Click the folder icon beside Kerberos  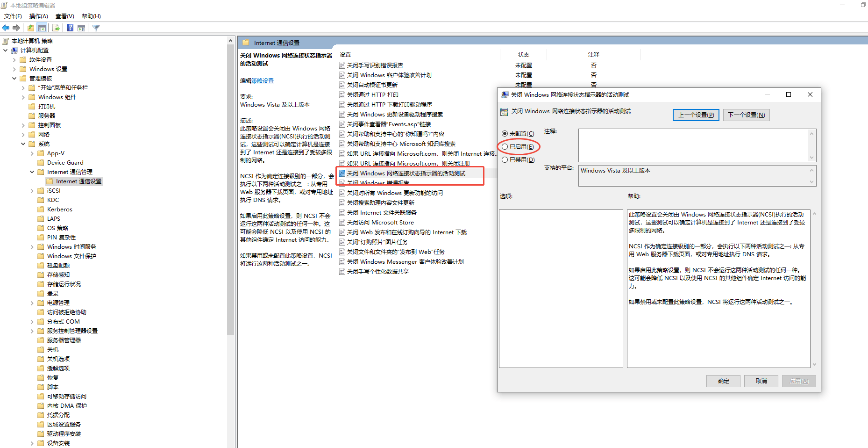[x=41, y=209]
